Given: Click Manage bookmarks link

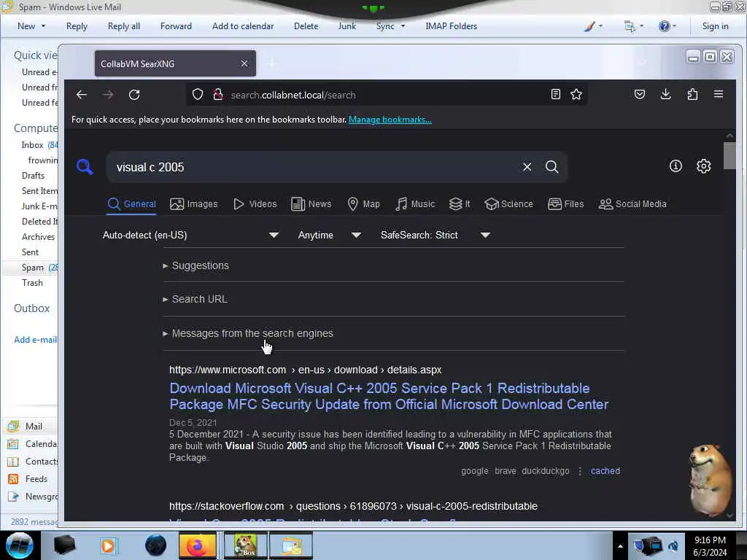Looking at the screenshot, I should pyautogui.click(x=390, y=120).
